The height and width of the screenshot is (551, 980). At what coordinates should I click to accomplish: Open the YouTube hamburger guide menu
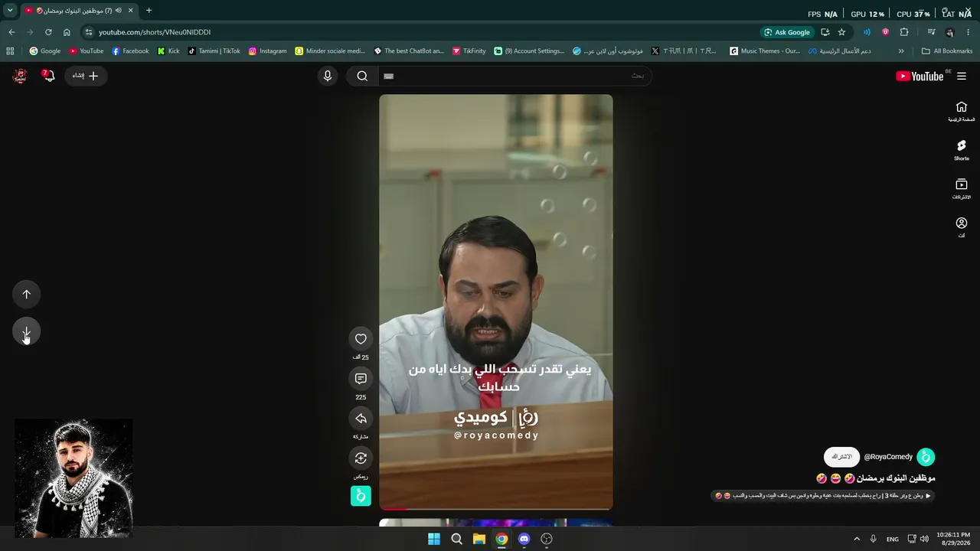(962, 76)
